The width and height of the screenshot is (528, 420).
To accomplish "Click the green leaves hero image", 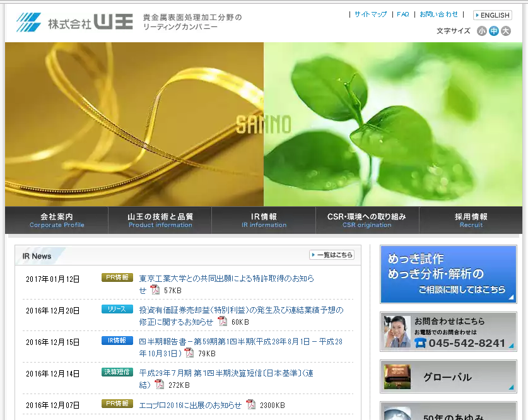I will (x=393, y=124).
